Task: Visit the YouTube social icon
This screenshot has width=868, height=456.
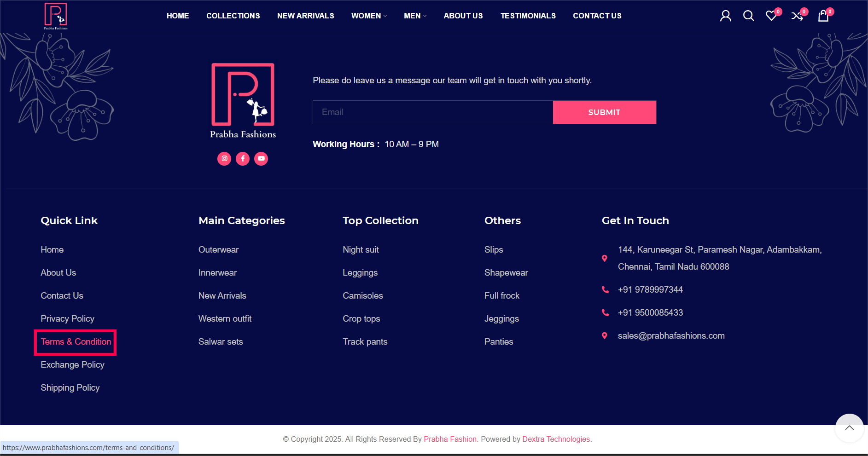Action: click(x=261, y=159)
